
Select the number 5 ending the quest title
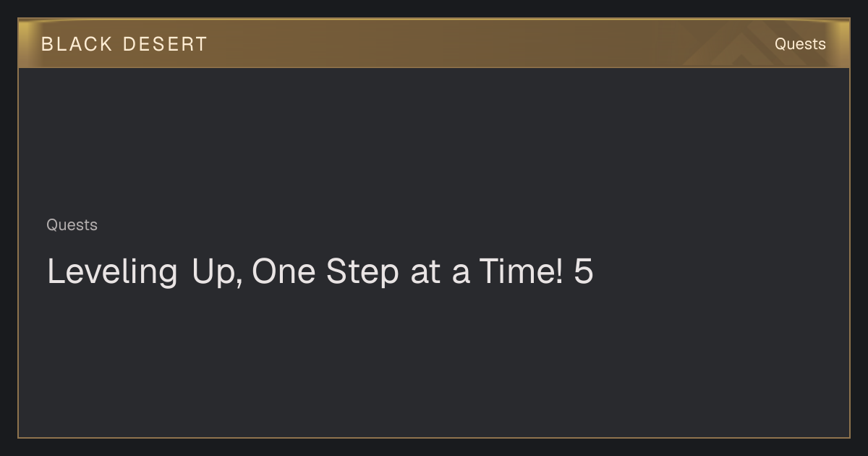(x=584, y=272)
